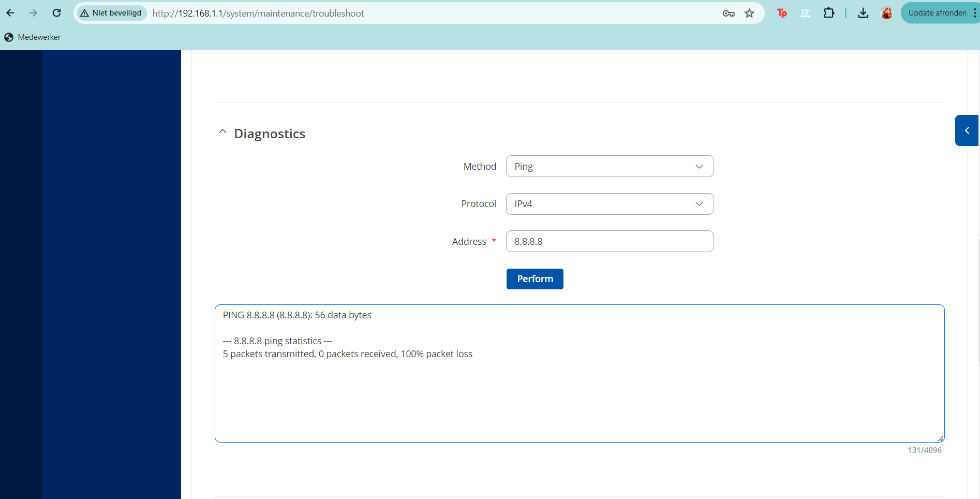The image size is (980, 499).
Task: Click the Diagnostics heading text
Action: pyautogui.click(x=270, y=134)
